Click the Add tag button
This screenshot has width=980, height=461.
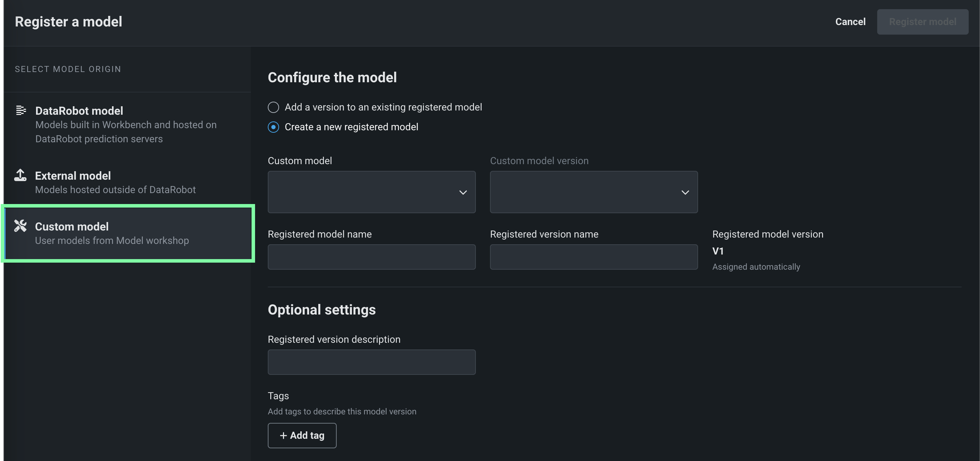[302, 436]
